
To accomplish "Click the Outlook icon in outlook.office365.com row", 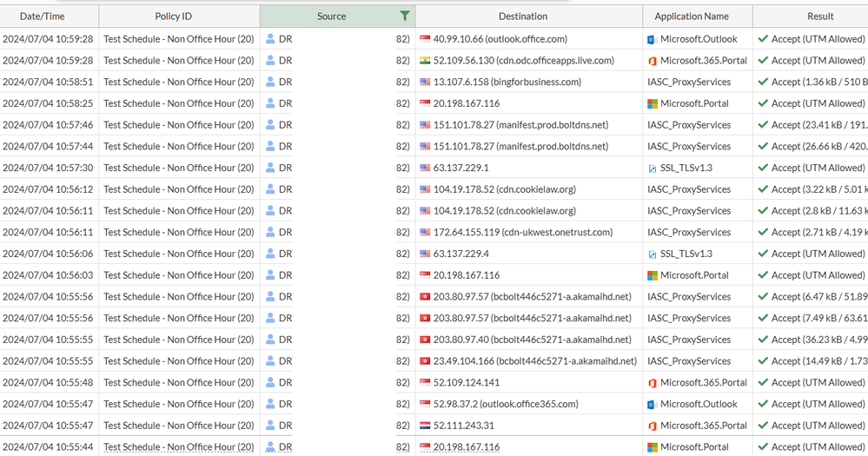I will click(x=653, y=405).
